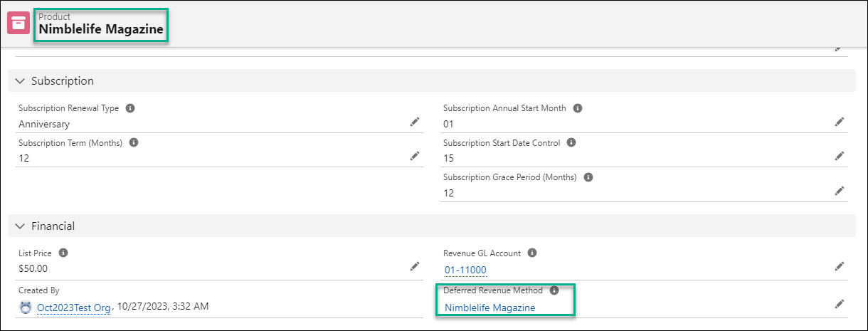This screenshot has width=868, height=331.
Task: Edit the Subscription Term (Months) value
Action: coord(415,157)
